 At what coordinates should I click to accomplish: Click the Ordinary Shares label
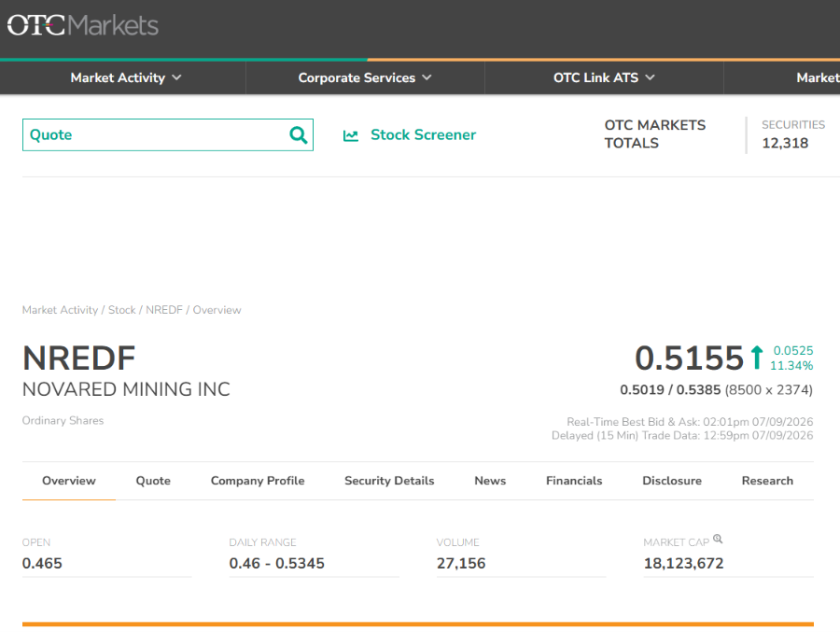[63, 420]
